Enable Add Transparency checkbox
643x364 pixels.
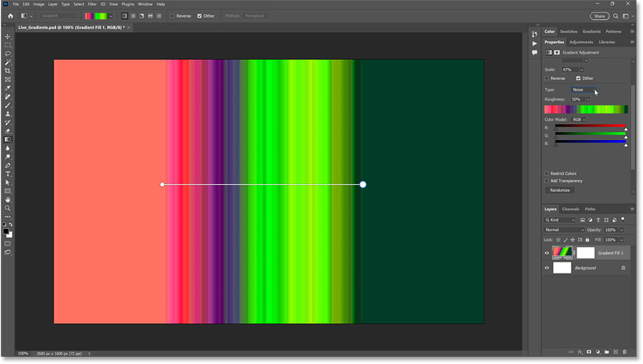[547, 182]
